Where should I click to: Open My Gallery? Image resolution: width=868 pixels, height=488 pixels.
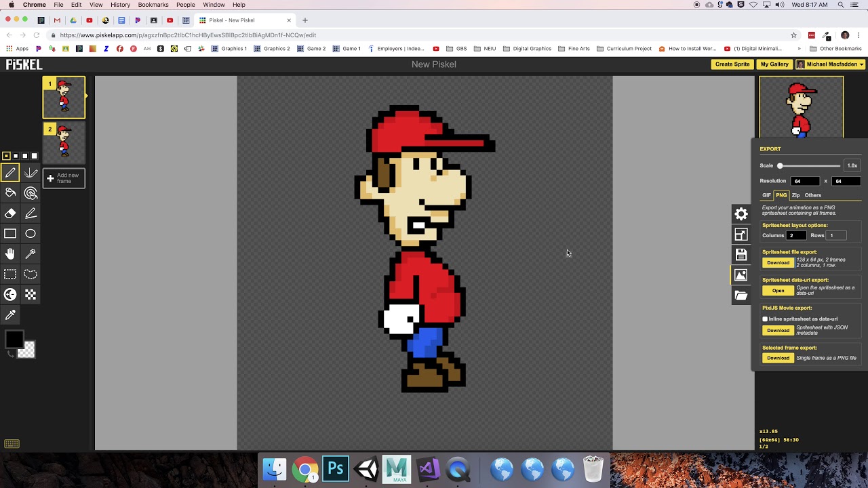coord(774,64)
